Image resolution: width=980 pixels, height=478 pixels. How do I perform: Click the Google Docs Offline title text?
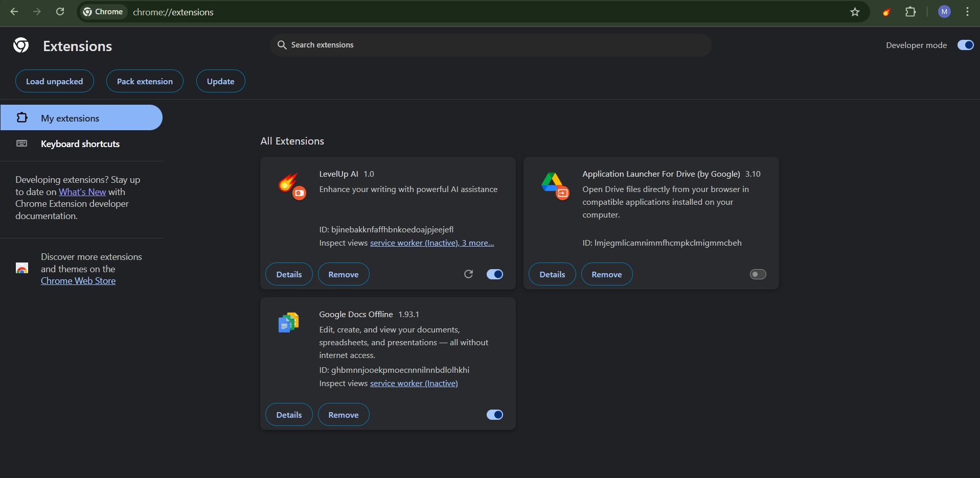[x=356, y=315]
